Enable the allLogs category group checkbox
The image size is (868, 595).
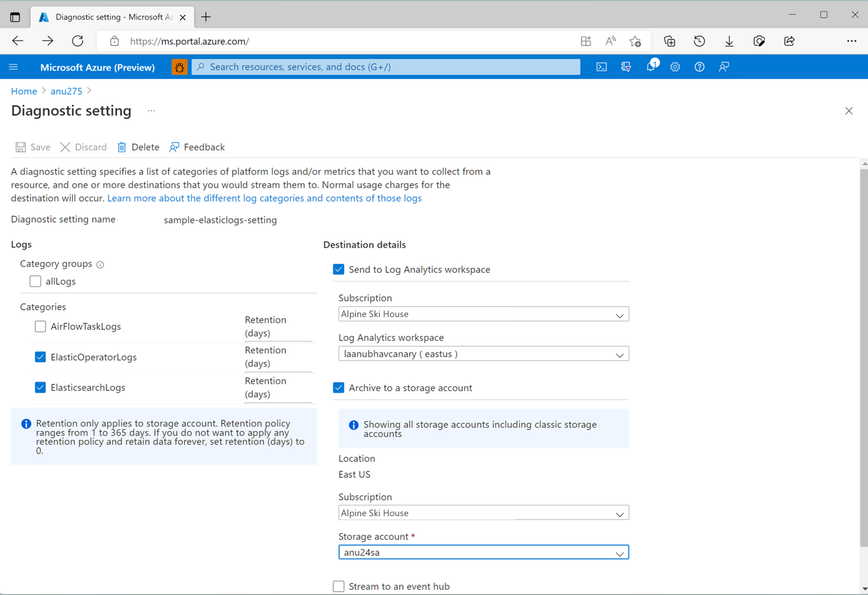(35, 281)
